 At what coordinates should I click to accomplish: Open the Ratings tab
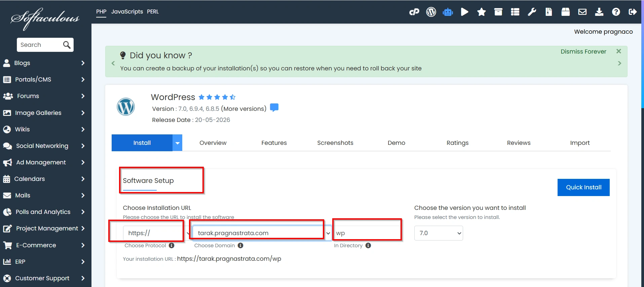[x=457, y=143]
